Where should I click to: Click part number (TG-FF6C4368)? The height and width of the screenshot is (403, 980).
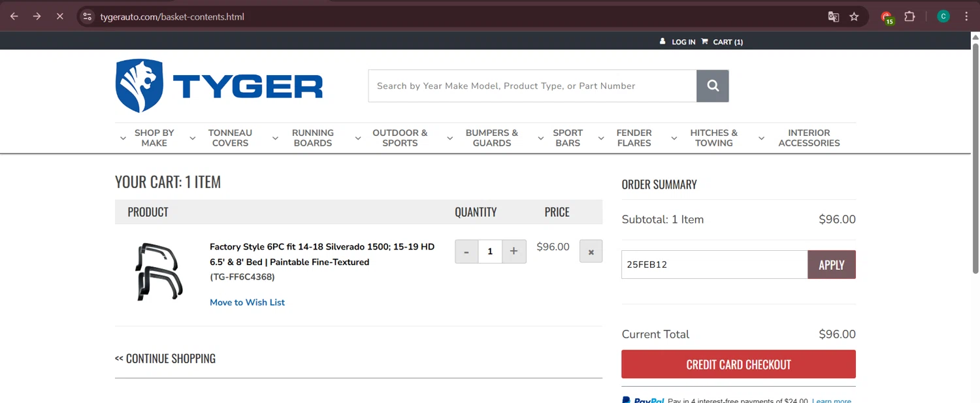pos(242,277)
